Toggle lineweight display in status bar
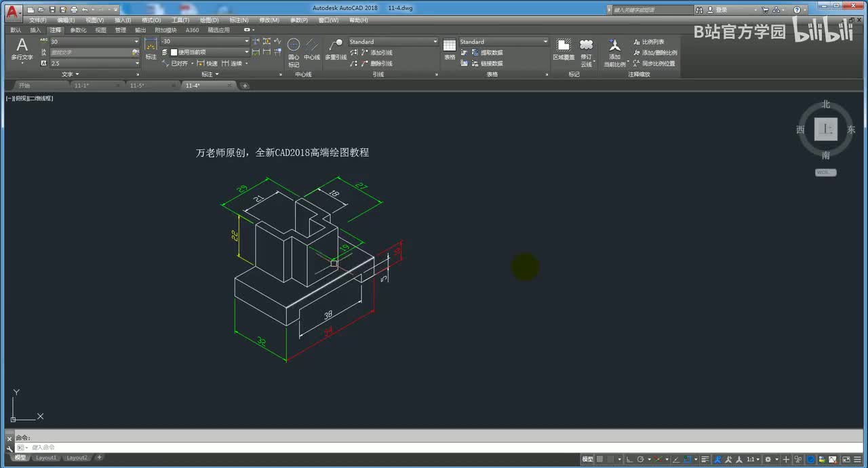The image size is (868, 468). [705, 459]
